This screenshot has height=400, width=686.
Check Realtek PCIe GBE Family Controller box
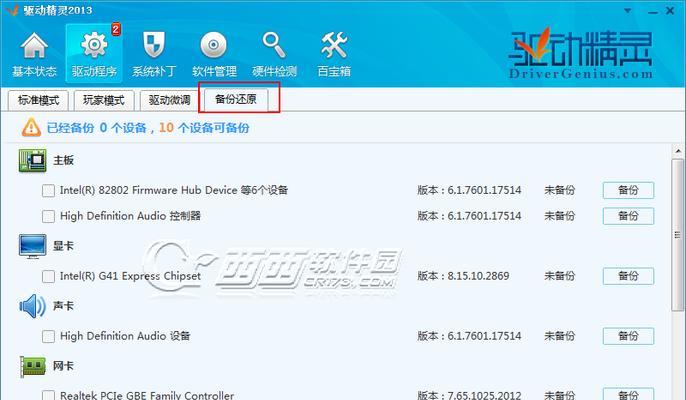click(x=48, y=395)
